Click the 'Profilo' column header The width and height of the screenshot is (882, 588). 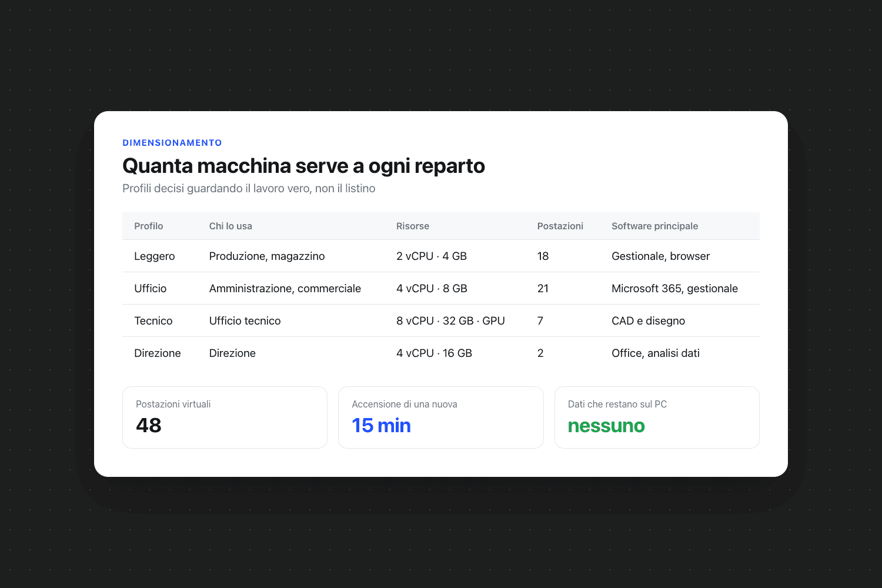tap(149, 226)
